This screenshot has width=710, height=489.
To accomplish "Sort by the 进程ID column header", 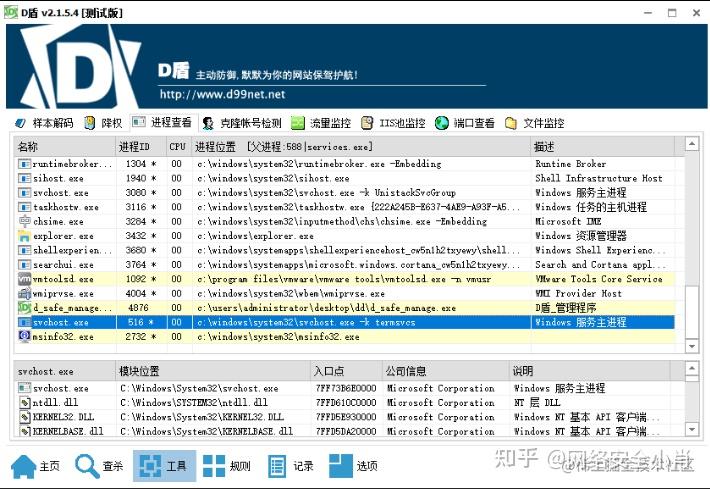I will point(141,147).
